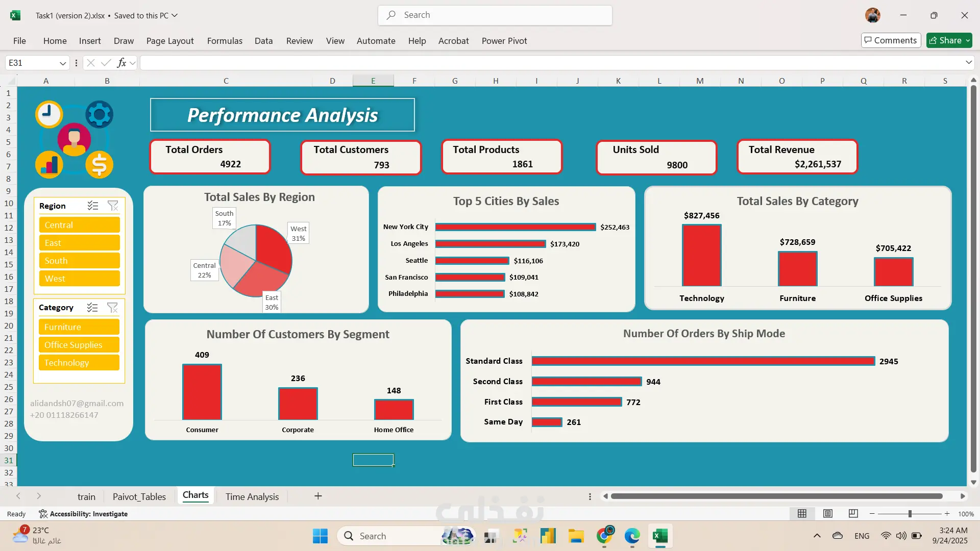Open the Name Box dropdown arrow
The height and width of the screenshot is (551, 980).
[63, 63]
